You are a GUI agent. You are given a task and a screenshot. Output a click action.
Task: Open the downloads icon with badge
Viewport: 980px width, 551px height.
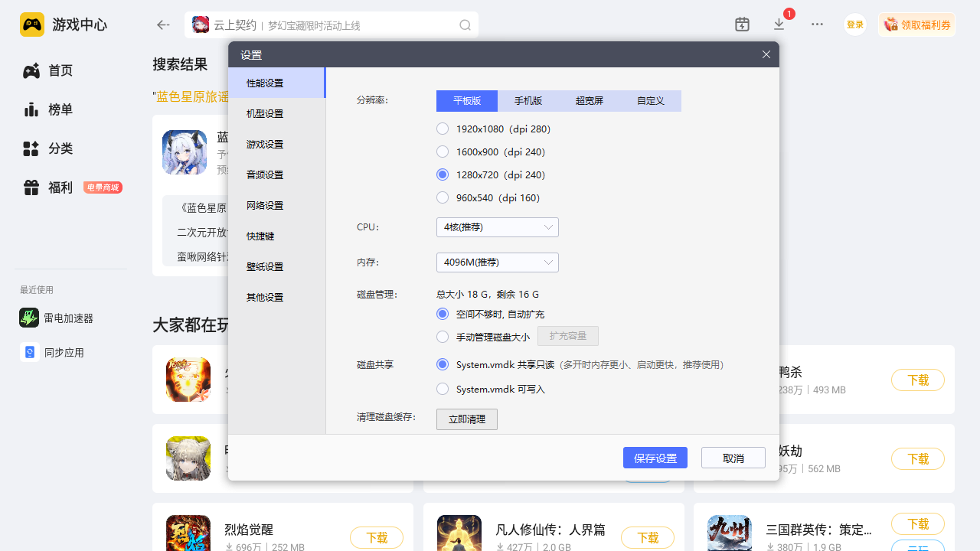pyautogui.click(x=779, y=24)
